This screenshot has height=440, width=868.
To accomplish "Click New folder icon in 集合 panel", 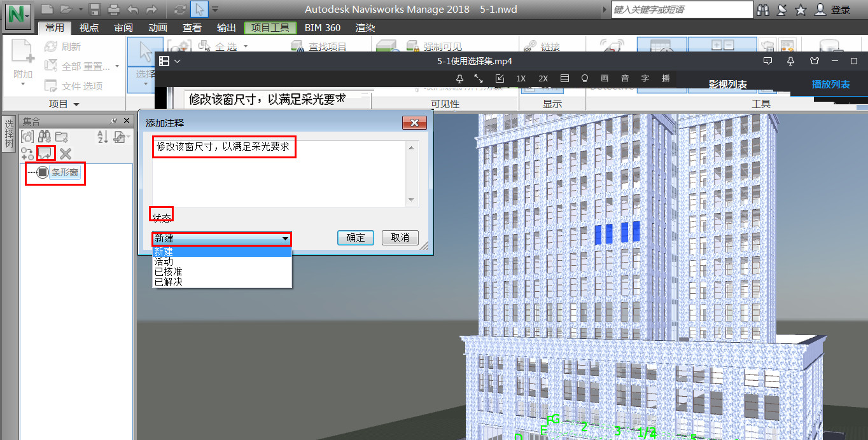I will point(62,136).
